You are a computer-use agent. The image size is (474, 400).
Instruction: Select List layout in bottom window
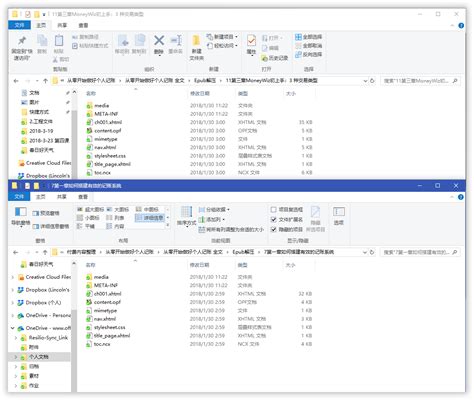tap(115, 218)
